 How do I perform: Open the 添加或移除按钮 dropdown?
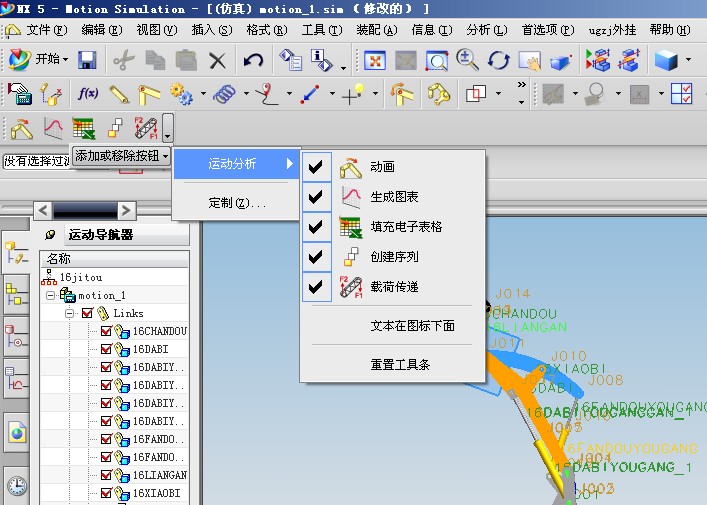122,156
